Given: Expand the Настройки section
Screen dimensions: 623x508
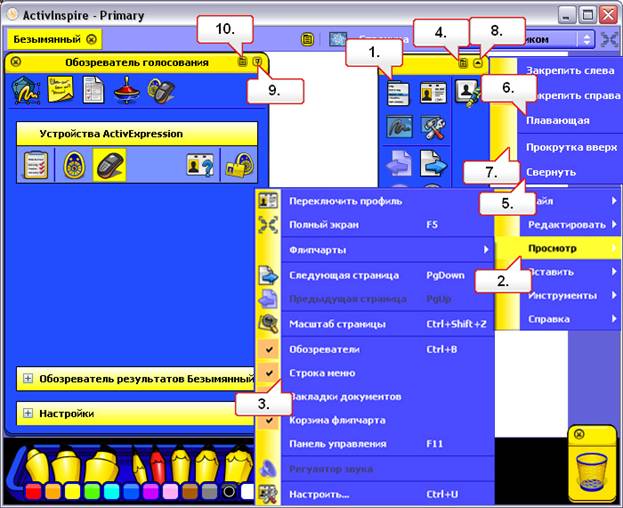Looking at the screenshot, I should tap(28, 413).
